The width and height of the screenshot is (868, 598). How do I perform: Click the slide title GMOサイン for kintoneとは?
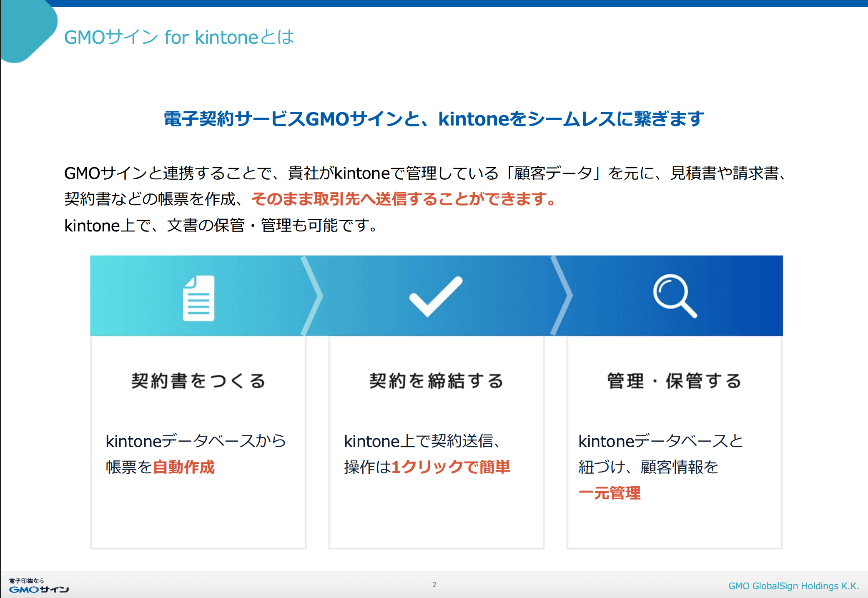pos(179,37)
